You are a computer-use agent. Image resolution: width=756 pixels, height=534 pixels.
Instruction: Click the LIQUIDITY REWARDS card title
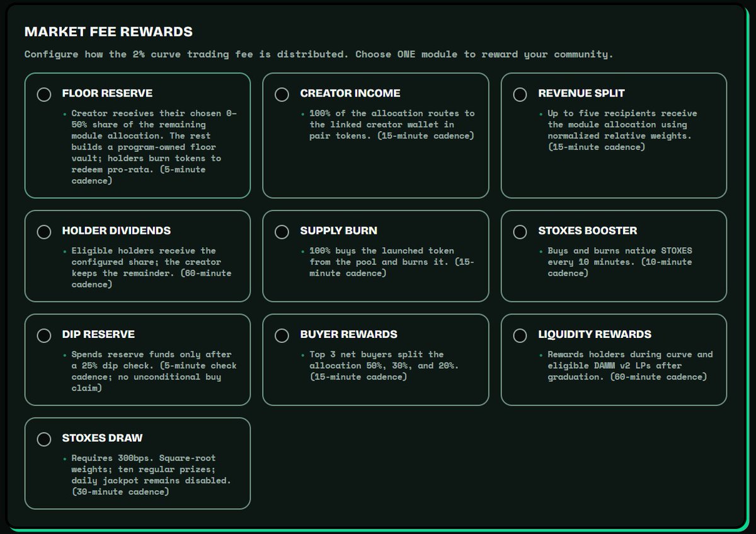(x=595, y=334)
